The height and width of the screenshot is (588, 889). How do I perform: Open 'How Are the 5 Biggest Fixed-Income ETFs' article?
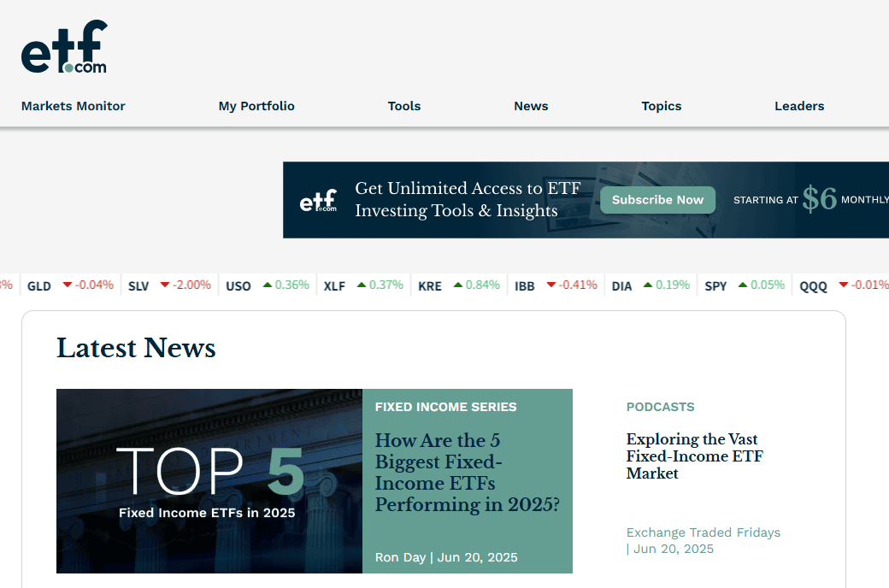pos(468,473)
